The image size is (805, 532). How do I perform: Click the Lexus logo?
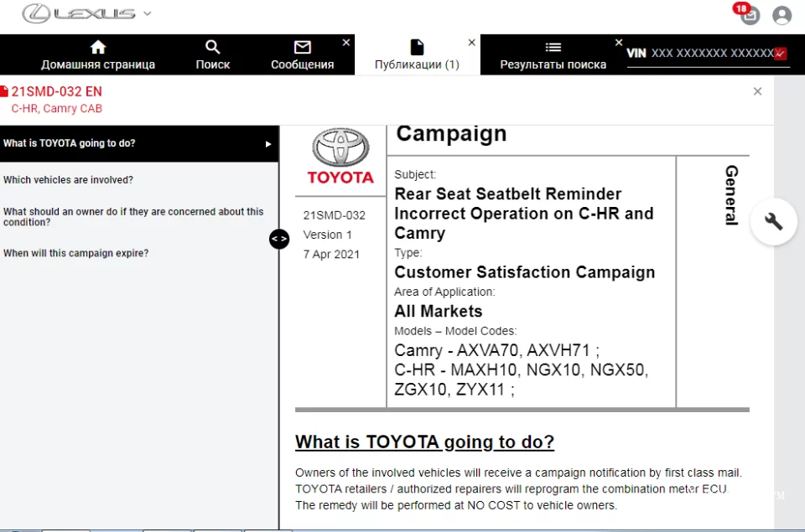79,13
